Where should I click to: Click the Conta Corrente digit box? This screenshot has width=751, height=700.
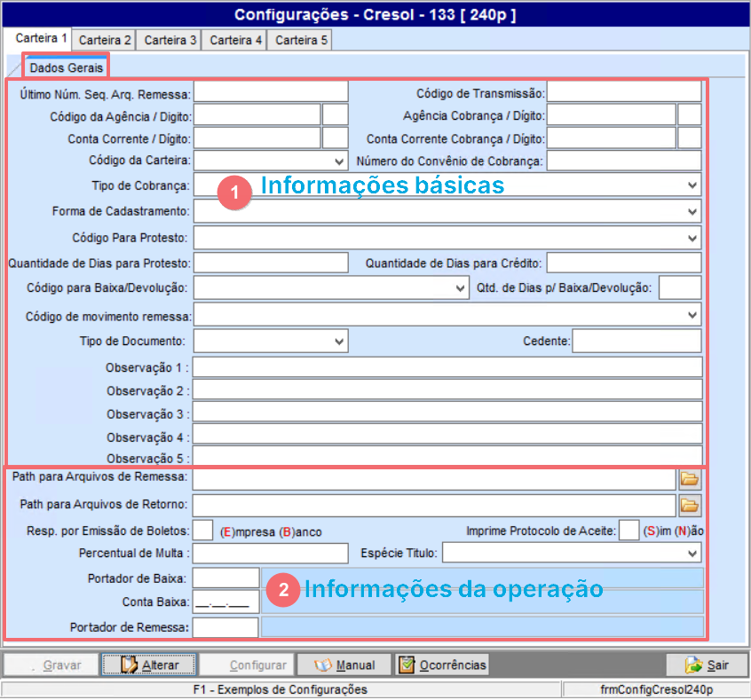click(335, 138)
